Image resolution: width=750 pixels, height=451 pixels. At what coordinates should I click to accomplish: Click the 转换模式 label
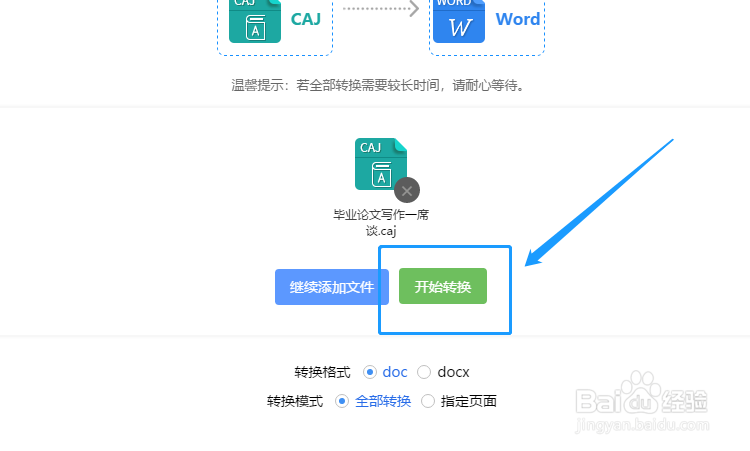(x=295, y=401)
